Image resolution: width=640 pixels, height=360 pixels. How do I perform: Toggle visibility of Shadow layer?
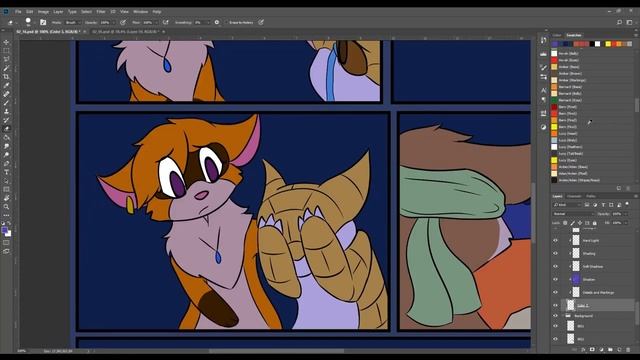coord(555,279)
